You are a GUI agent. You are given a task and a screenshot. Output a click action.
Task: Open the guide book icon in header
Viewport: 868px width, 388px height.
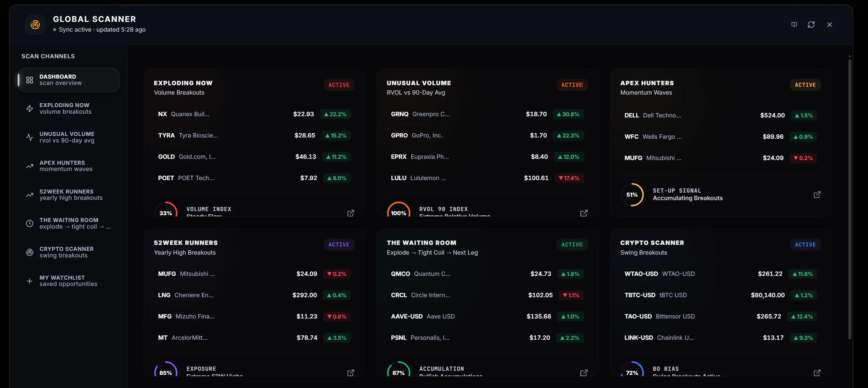pos(794,25)
